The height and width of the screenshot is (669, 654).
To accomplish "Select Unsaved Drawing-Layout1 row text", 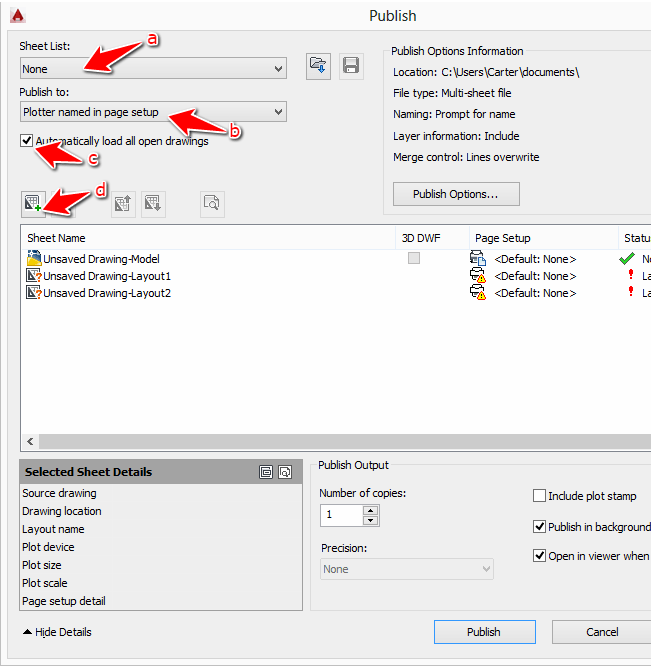I will pyautogui.click(x=107, y=276).
